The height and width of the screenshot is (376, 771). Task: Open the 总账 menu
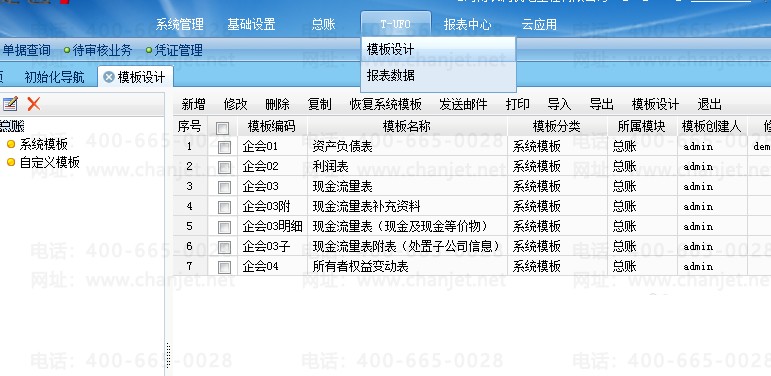pos(323,24)
